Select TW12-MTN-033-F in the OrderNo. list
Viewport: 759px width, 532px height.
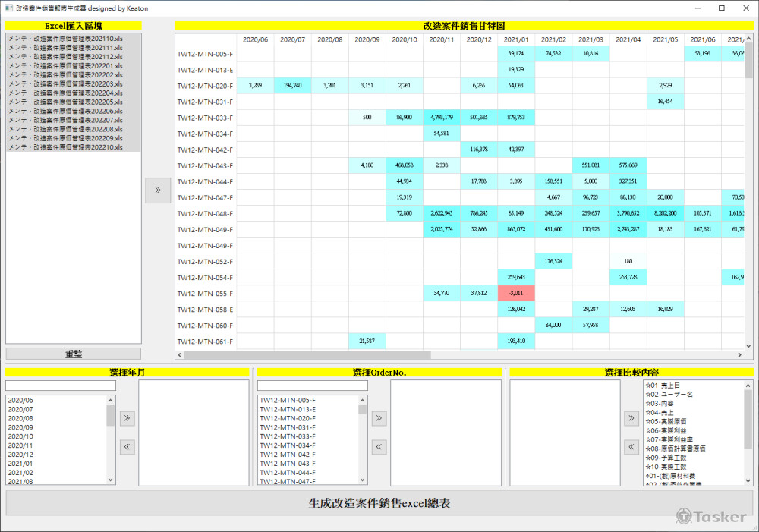tap(288, 436)
